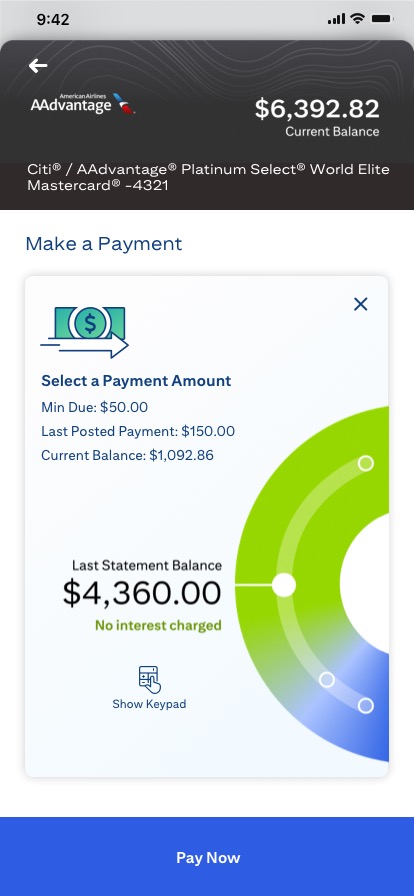Tap the cellular signal bars icon
Screen dimensions: 414x896
click(x=336, y=19)
